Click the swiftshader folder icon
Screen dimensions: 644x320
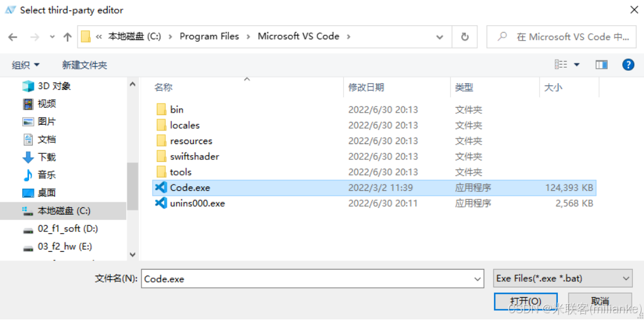(161, 156)
